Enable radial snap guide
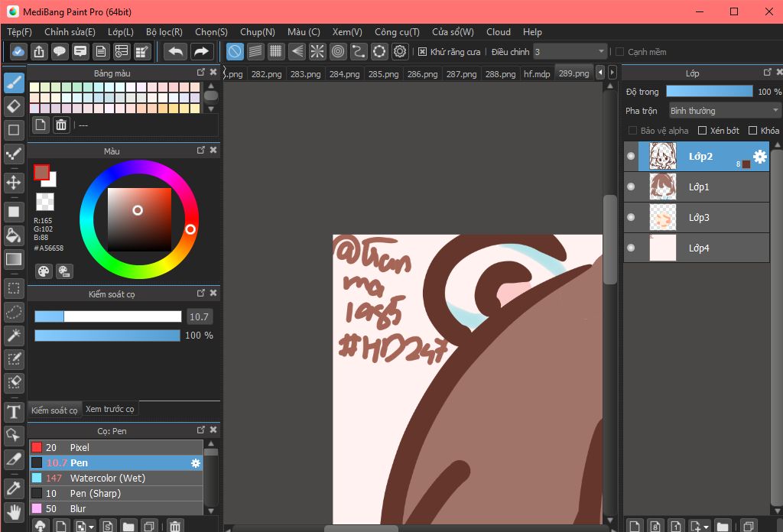 coord(317,51)
